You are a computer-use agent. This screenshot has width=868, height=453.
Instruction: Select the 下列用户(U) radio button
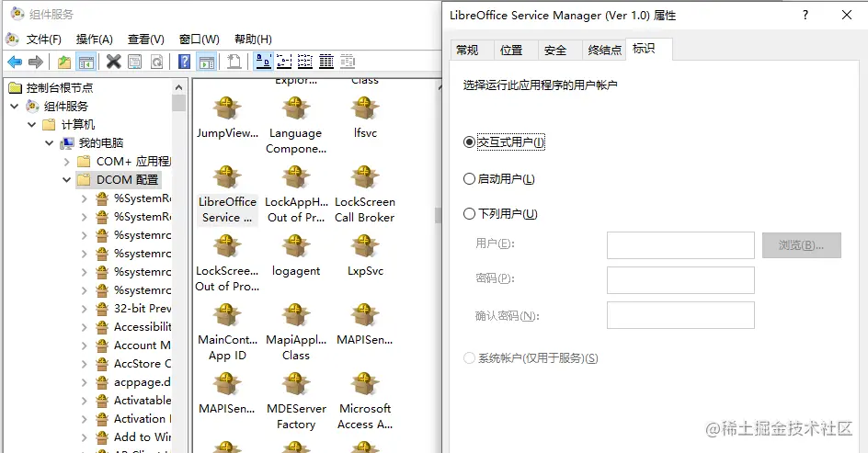tap(469, 213)
